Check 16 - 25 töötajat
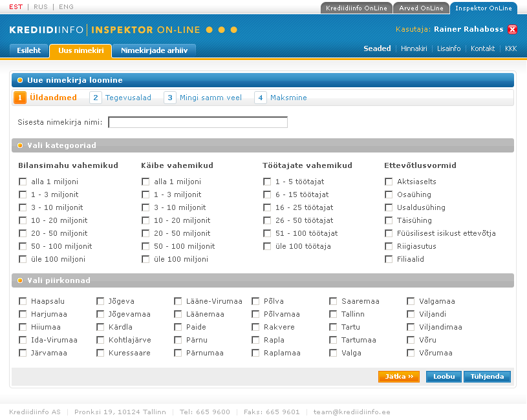The image size is (527, 420). [267, 207]
